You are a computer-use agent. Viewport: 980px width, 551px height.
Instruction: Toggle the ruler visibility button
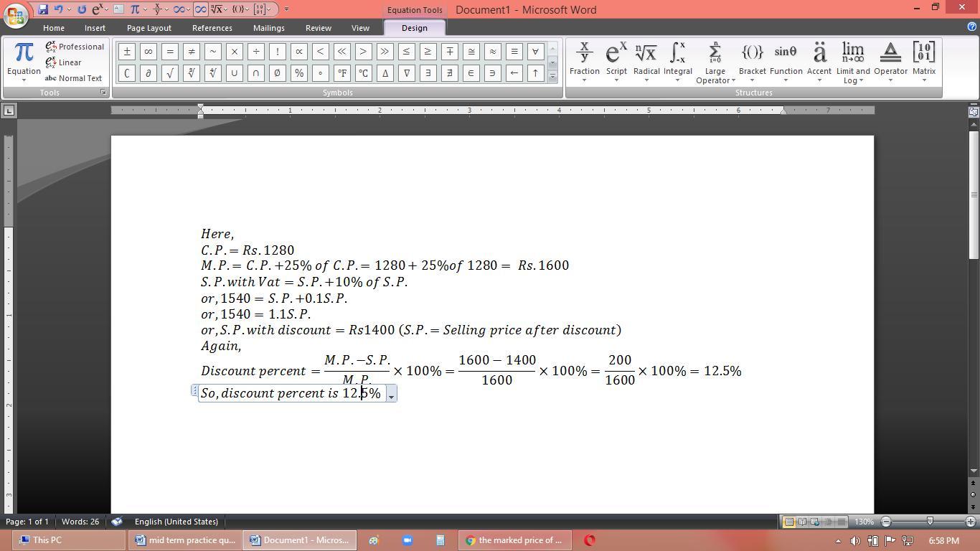coord(974,111)
